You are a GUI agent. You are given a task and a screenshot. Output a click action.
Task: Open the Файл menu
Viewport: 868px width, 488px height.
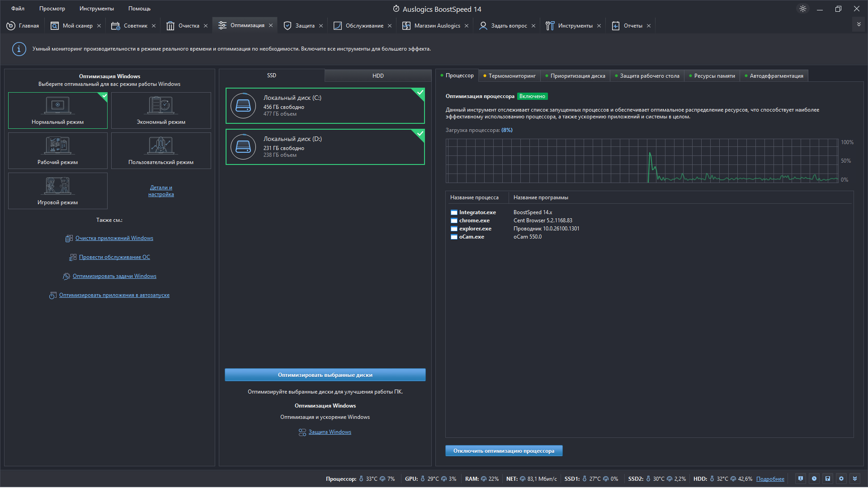[x=18, y=9]
